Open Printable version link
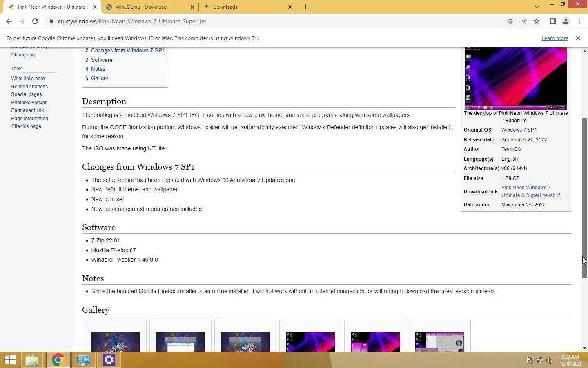Image resolution: width=588 pixels, height=368 pixels. coord(29,103)
